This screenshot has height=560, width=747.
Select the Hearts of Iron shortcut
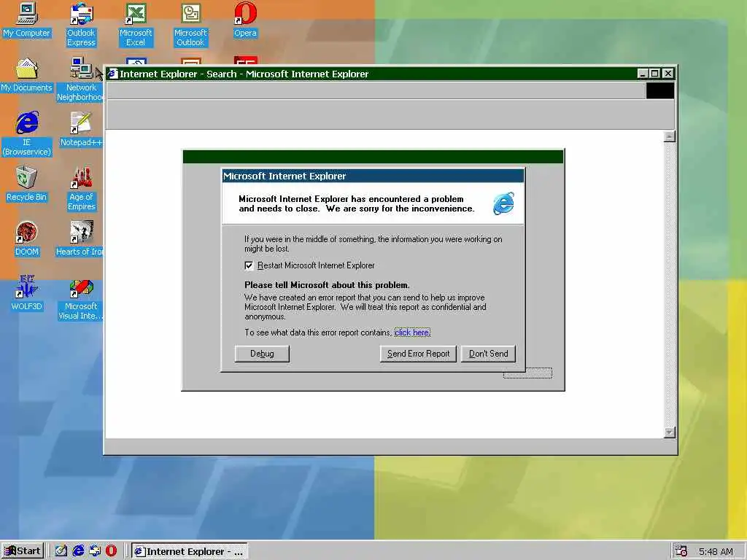pos(80,238)
